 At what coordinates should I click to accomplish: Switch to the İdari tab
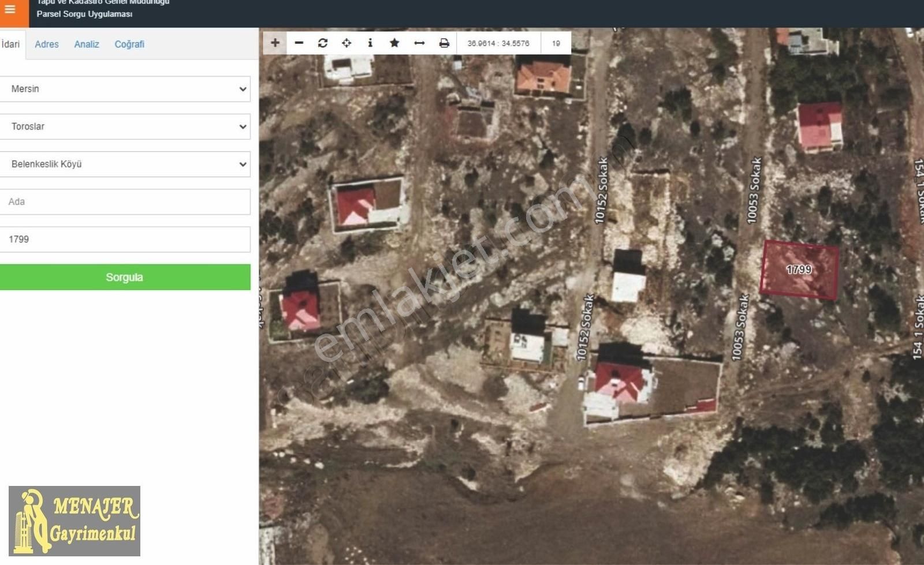click(x=11, y=44)
